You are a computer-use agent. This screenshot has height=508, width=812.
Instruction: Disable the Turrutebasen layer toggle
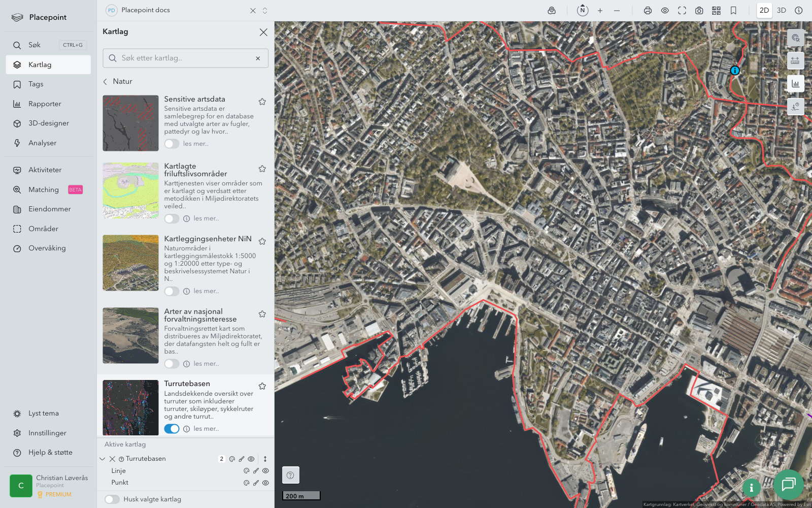(x=172, y=429)
